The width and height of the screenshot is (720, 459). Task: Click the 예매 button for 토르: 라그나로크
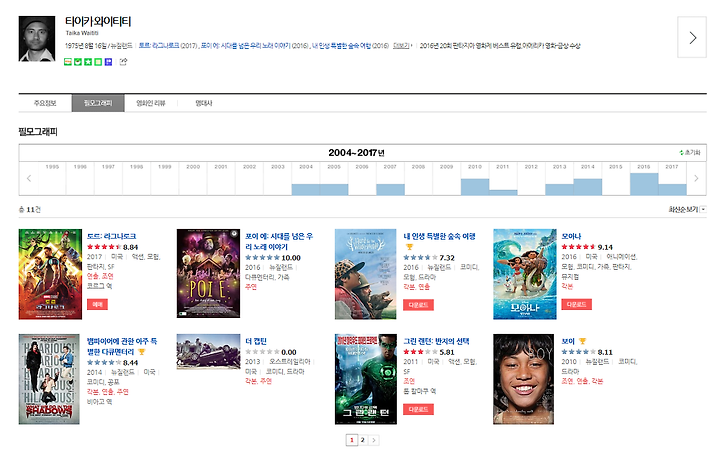pos(97,304)
